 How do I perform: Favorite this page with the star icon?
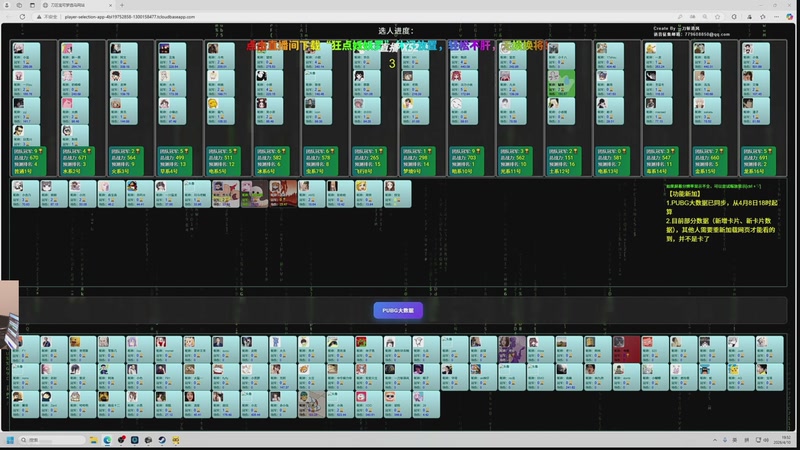tap(717, 17)
